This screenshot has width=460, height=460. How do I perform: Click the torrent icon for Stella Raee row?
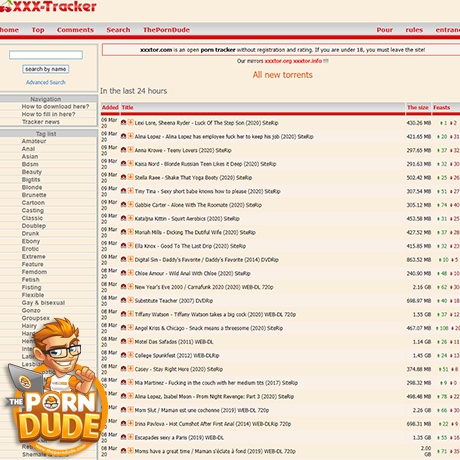click(123, 177)
